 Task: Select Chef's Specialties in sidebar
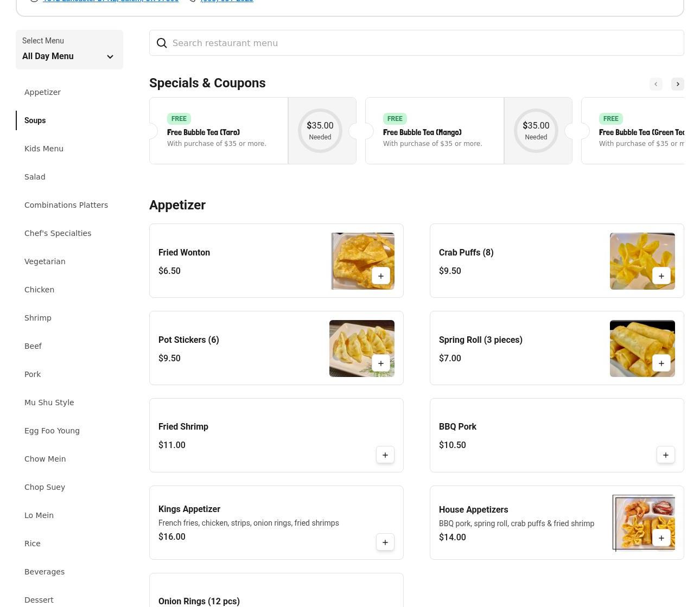click(58, 233)
